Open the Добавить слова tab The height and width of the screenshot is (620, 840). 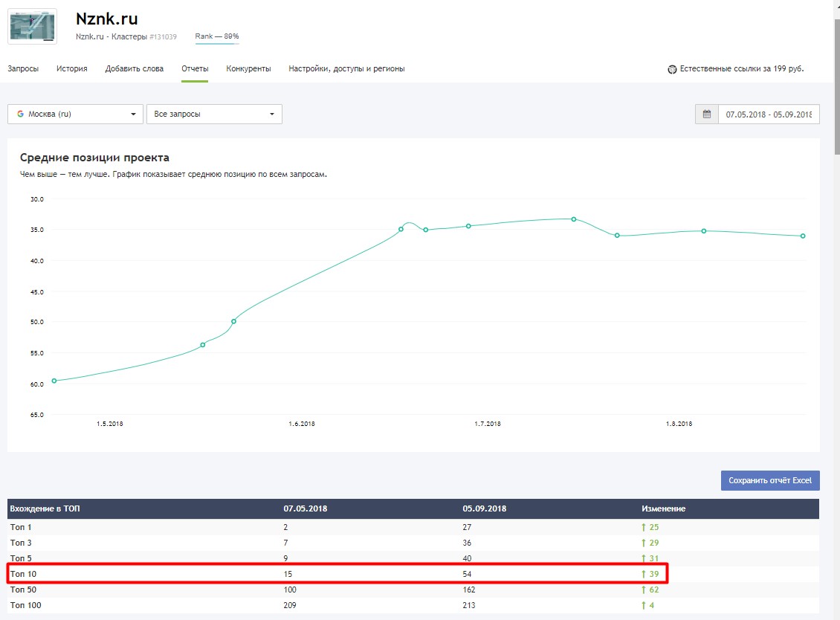point(135,68)
